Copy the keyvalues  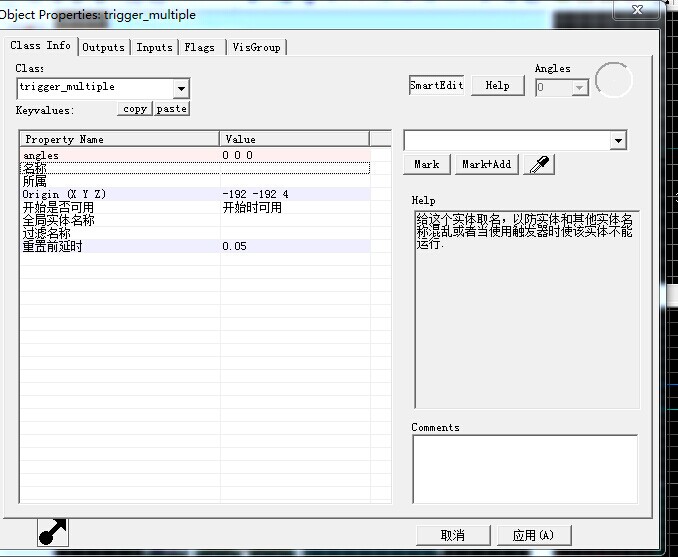click(x=135, y=109)
